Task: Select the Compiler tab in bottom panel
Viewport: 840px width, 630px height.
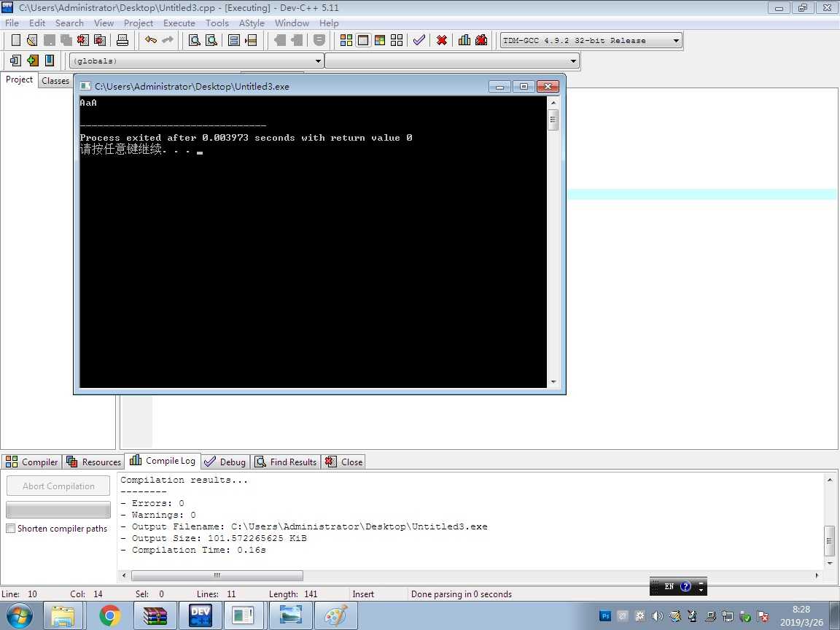Action: pyautogui.click(x=31, y=462)
